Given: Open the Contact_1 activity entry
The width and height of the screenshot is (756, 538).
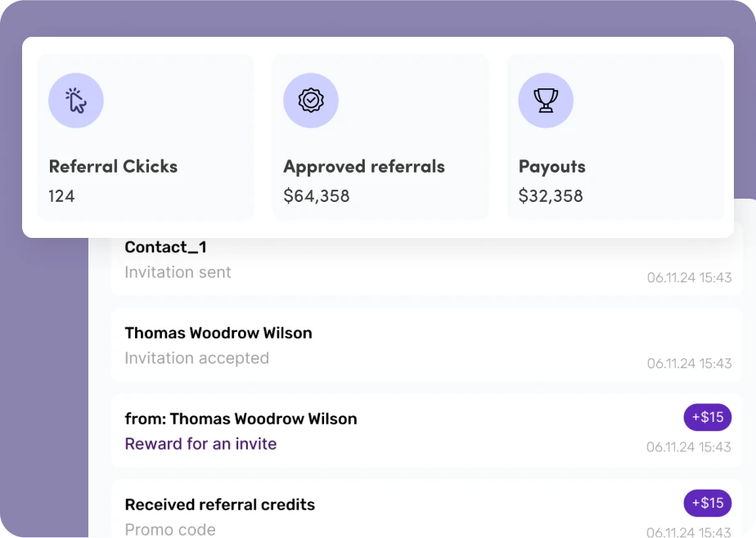Looking at the screenshot, I should (x=166, y=248).
